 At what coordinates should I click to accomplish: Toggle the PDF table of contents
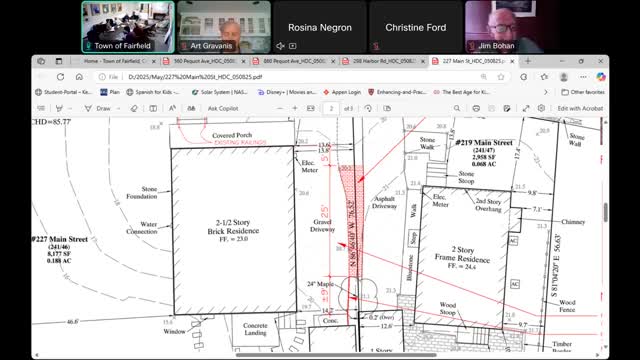tap(41, 109)
